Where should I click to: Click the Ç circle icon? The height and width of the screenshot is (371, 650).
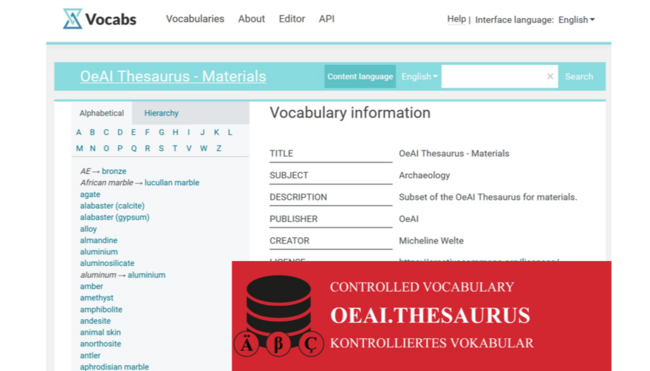311,344
